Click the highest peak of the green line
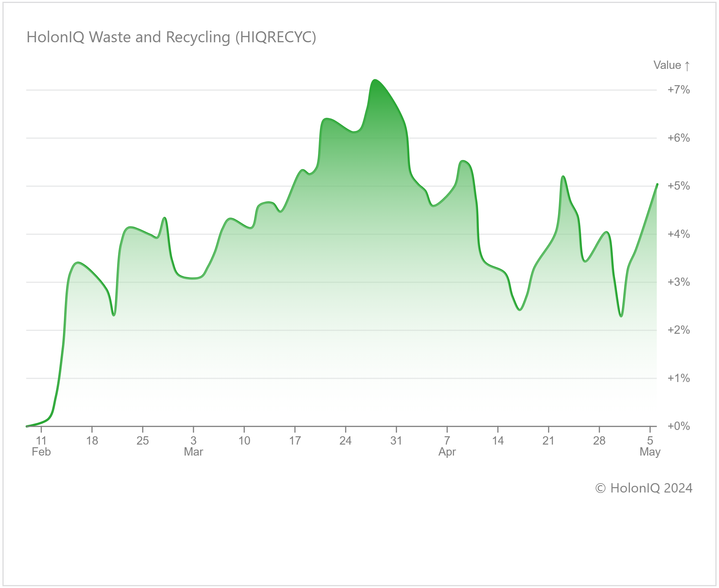Screen dimensions: 719x588 pos(375,80)
